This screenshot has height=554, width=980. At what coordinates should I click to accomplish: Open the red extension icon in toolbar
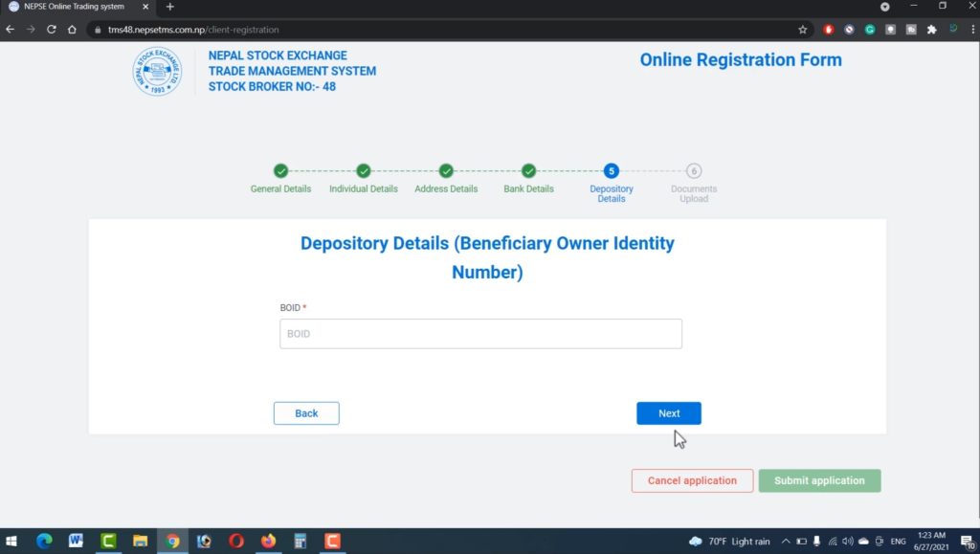coord(828,30)
